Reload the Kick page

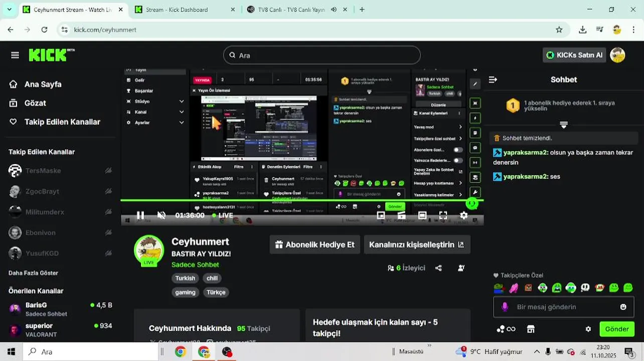tap(44, 30)
